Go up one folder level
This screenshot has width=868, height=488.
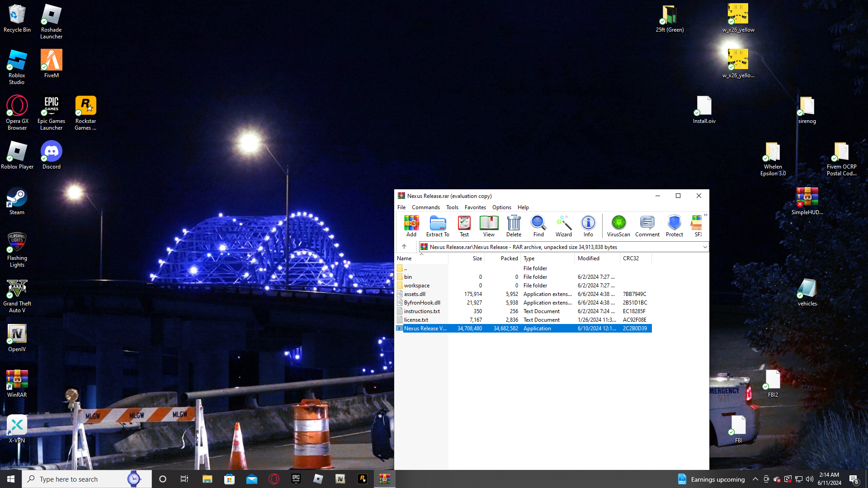404,247
